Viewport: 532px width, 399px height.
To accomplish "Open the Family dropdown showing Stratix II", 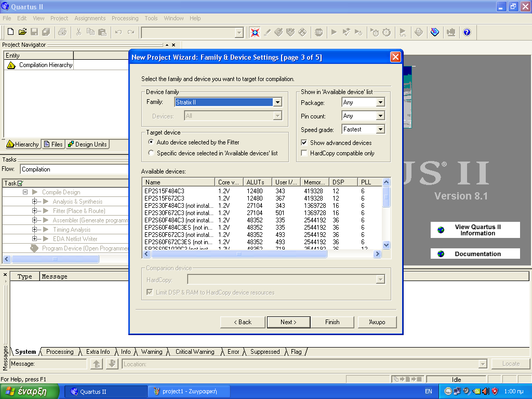I will click(x=277, y=102).
